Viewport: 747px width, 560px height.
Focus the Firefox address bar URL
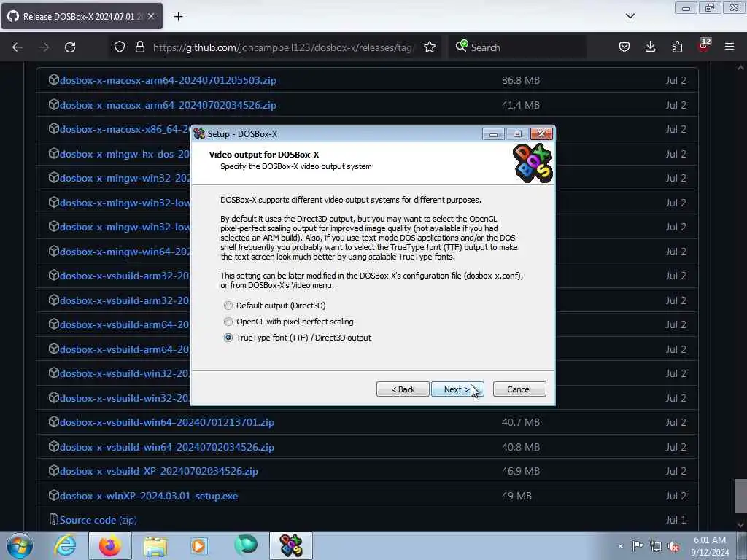click(284, 47)
